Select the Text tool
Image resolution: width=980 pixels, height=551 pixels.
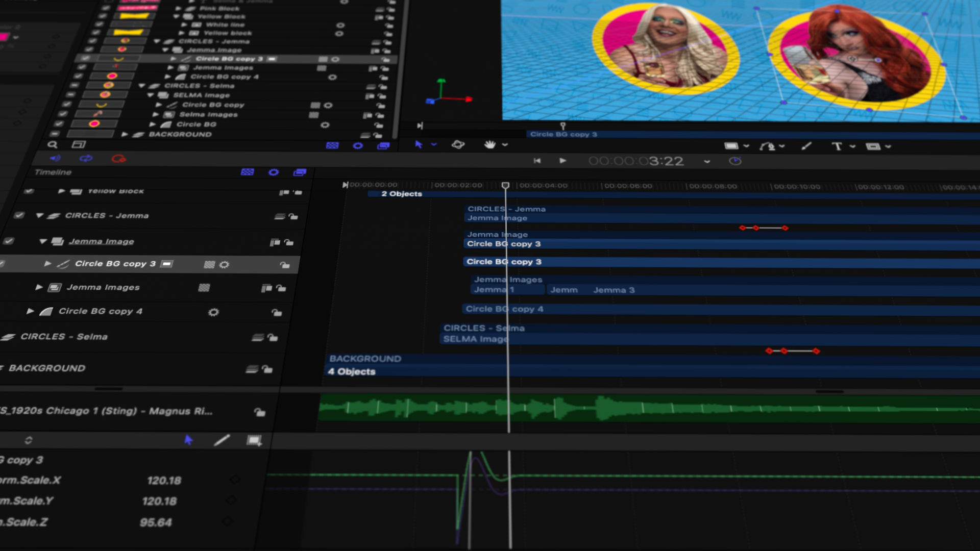[x=837, y=146]
